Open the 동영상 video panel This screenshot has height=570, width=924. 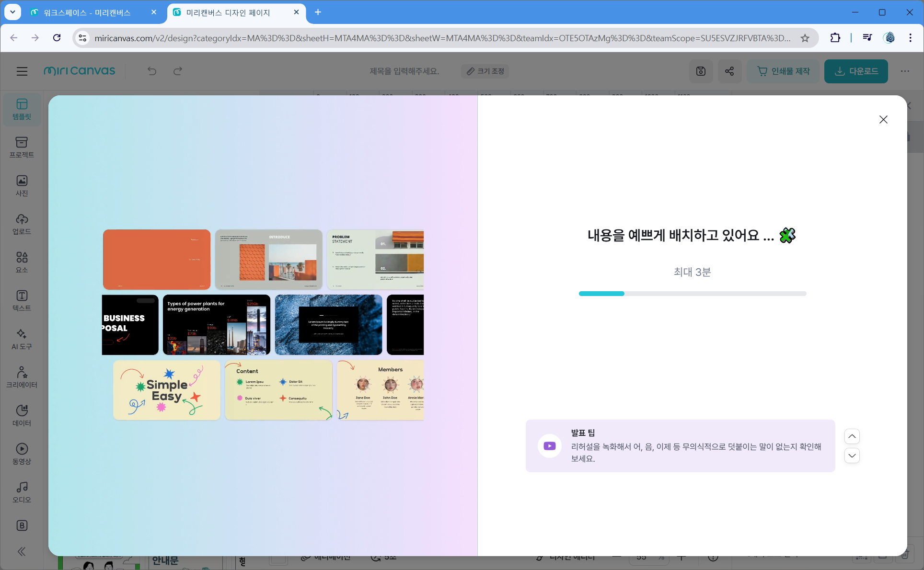pos(22,454)
